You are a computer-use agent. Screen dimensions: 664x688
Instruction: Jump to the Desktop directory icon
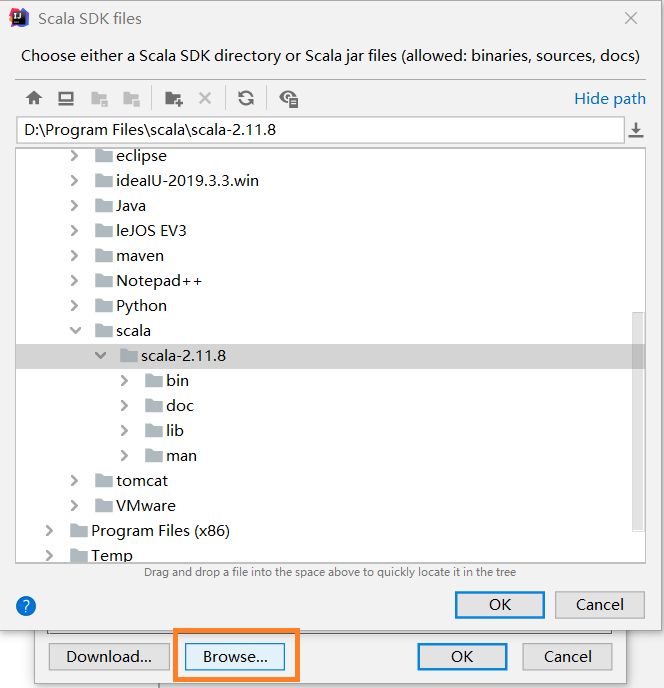click(66, 98)
